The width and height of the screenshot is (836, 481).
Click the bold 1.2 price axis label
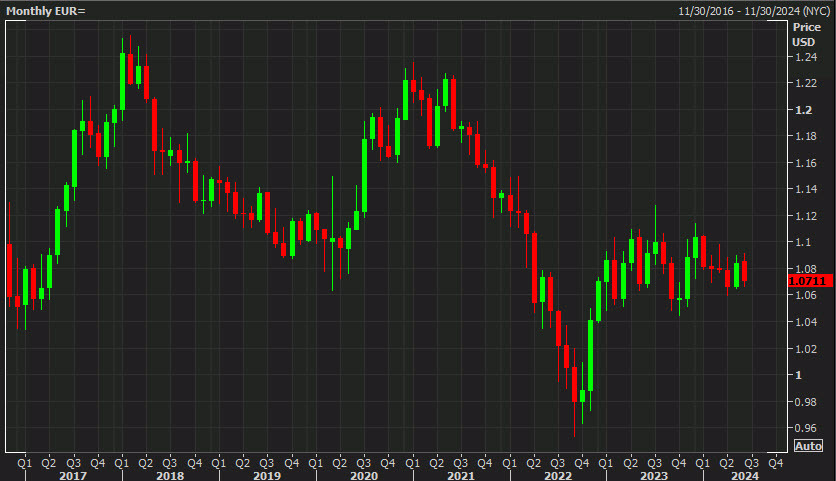803,110
